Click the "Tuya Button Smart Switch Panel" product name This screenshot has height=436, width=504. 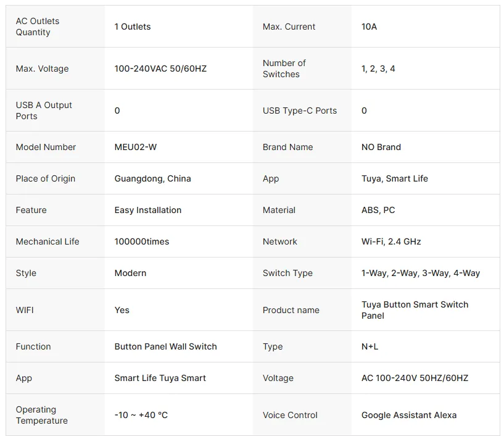tap(415, 310)
